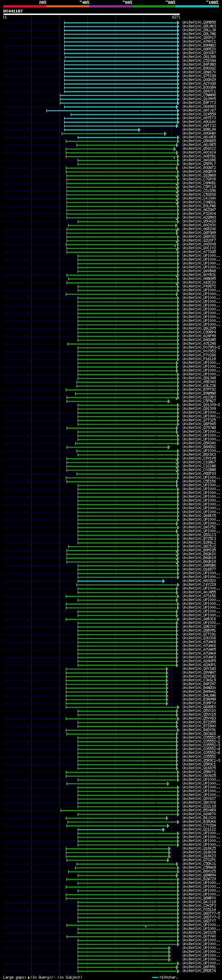Open hit UniRef100_Q8L7N6
This screenshot has width=222, height=980.
pos(199,34)
